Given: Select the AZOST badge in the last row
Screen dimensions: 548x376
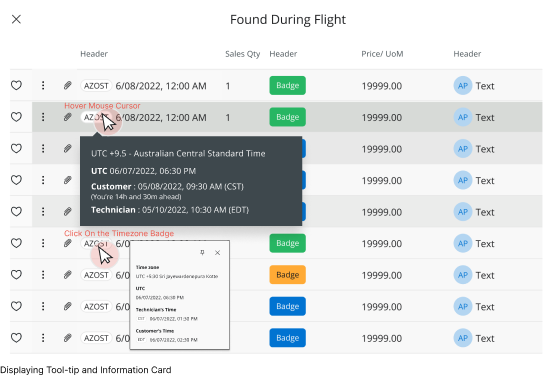Looking at the screenshot, I should coord(96,338).
